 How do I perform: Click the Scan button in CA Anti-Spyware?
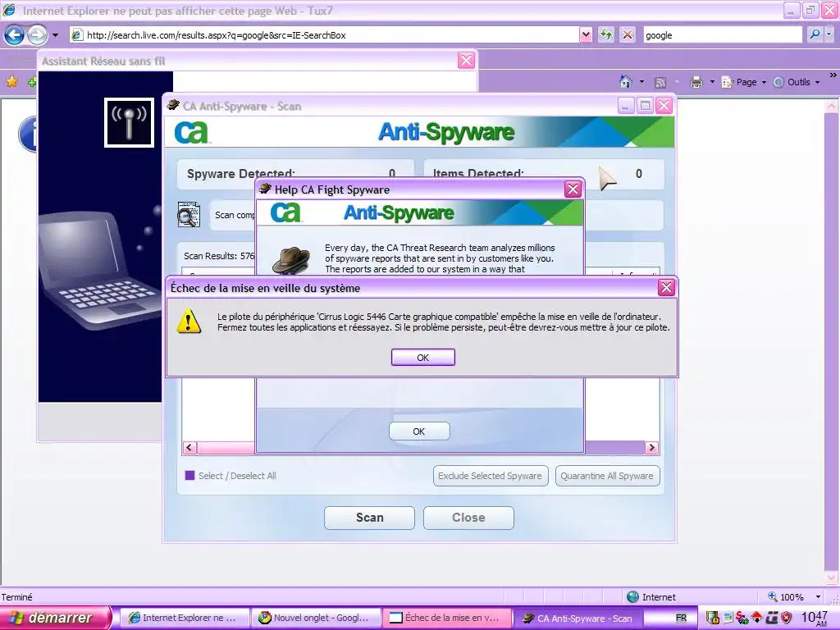(x=370, y=518)
